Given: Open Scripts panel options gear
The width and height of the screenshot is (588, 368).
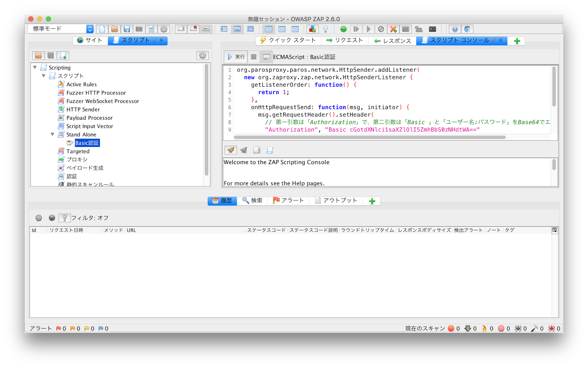Looking at the screenshot, I should pos(202,55).
